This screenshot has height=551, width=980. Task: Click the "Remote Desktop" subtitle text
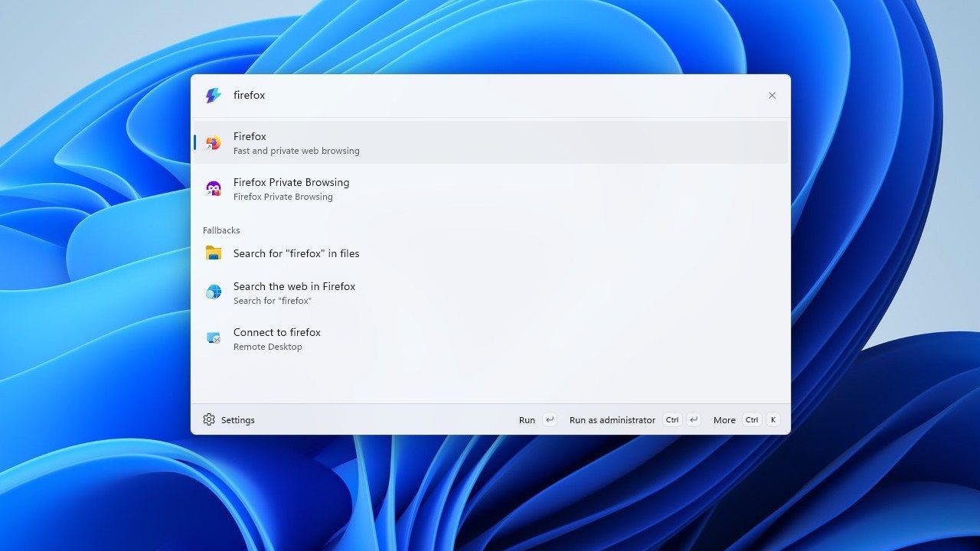pyautogui.click(x=268, y=347)
